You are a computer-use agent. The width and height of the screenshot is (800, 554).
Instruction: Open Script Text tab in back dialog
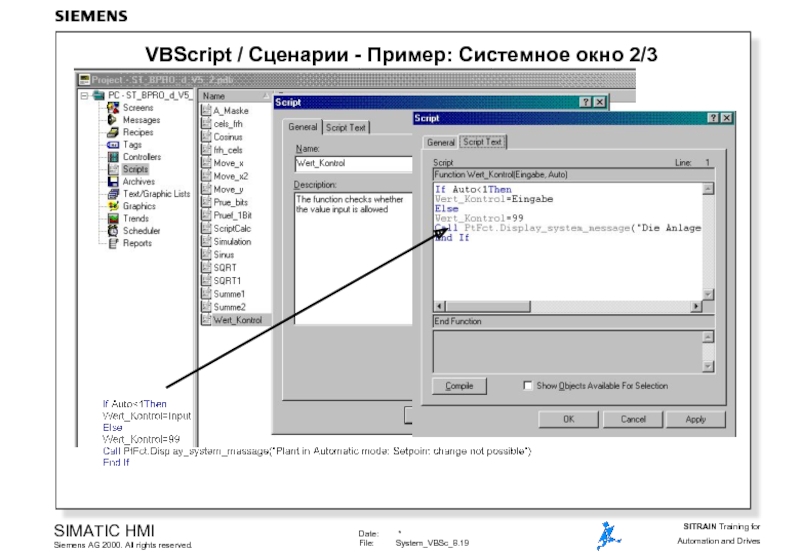tap(345, 128)
